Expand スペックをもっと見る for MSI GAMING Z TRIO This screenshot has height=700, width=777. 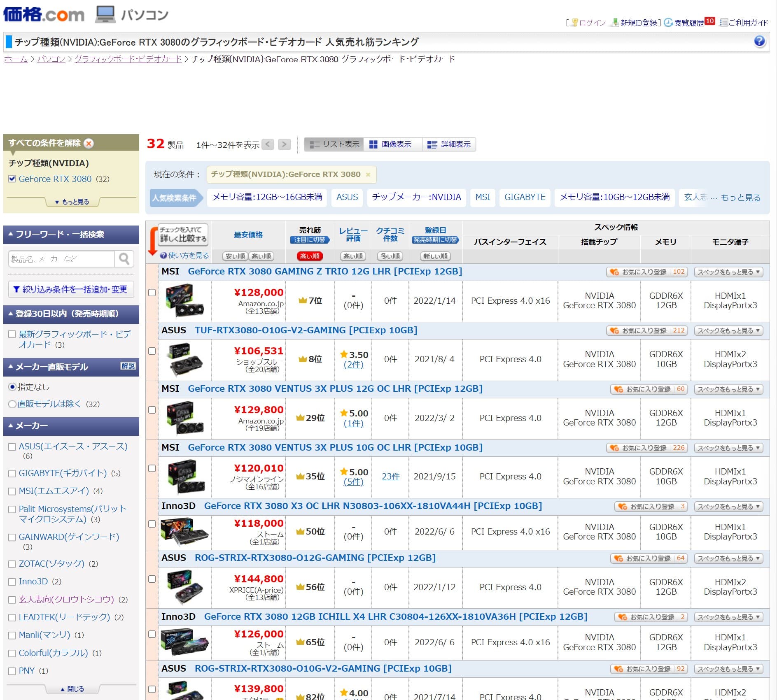(x=728, y=272)
